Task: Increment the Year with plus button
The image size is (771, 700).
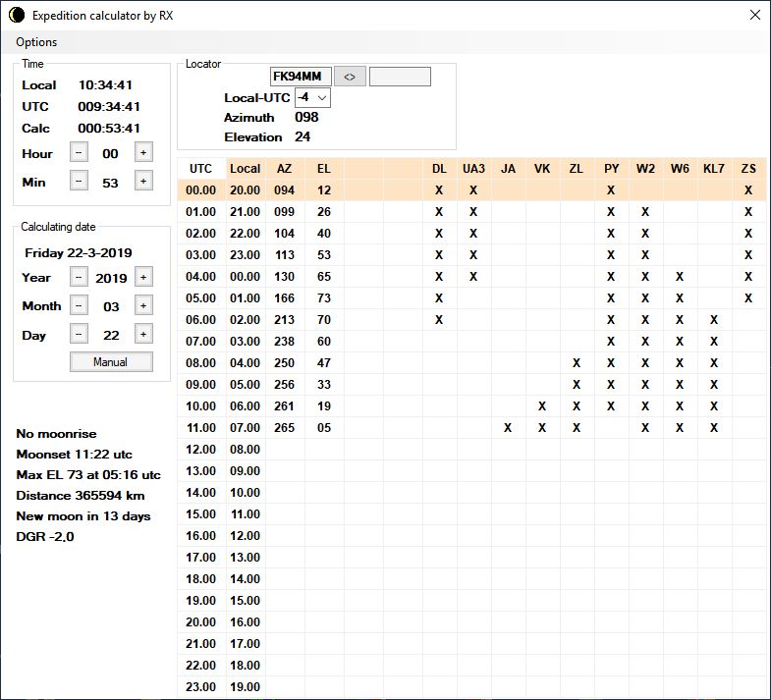Action: click(x=143, y=277)
